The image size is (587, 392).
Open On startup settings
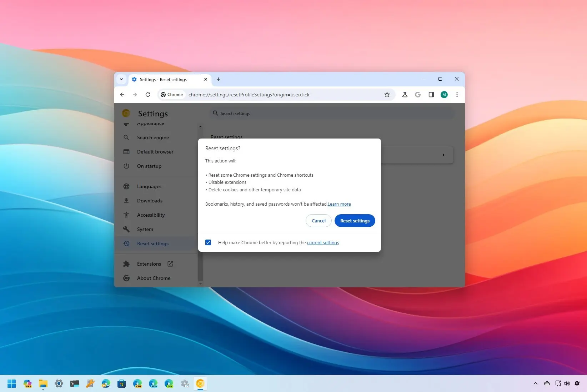point(149,166)
